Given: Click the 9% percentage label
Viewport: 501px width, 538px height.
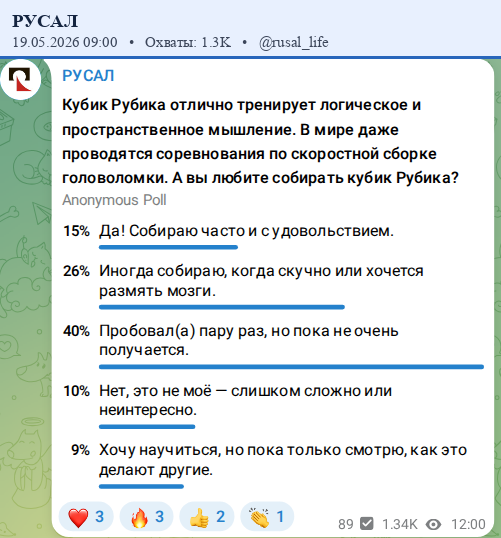Looking at the screenshot, I should [81, 450].
